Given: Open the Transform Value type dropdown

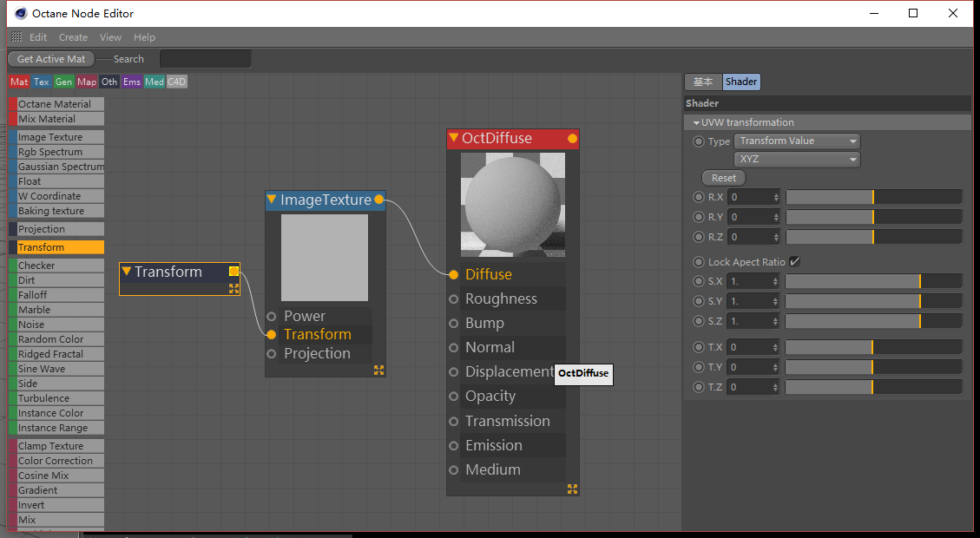Looking at the screenshot, I should coord(797,141).
